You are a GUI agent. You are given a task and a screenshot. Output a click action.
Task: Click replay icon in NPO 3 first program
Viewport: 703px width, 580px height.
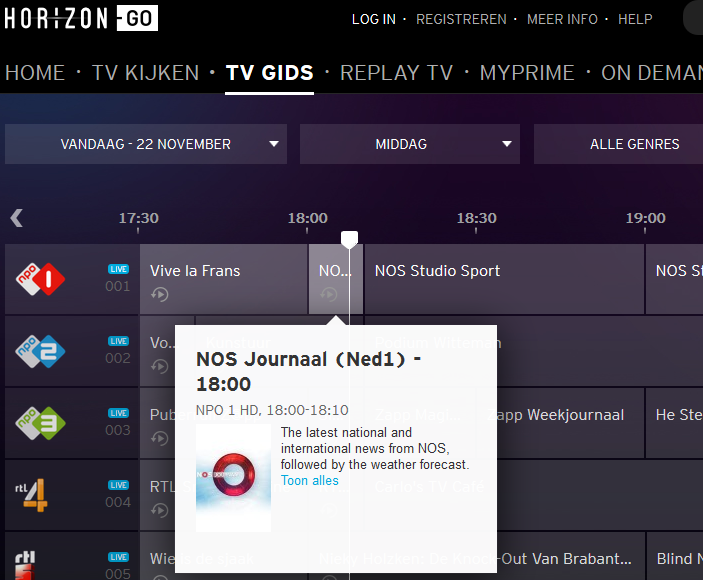[x=160, y=438]
